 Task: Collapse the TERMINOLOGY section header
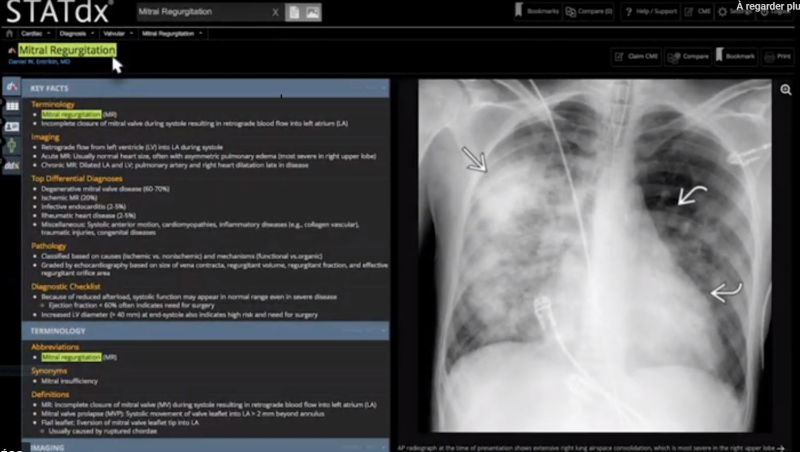tap(205, 331)
